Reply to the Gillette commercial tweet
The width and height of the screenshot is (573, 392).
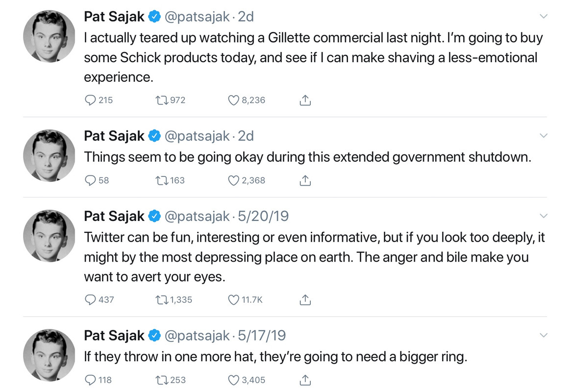click(91, 100)
